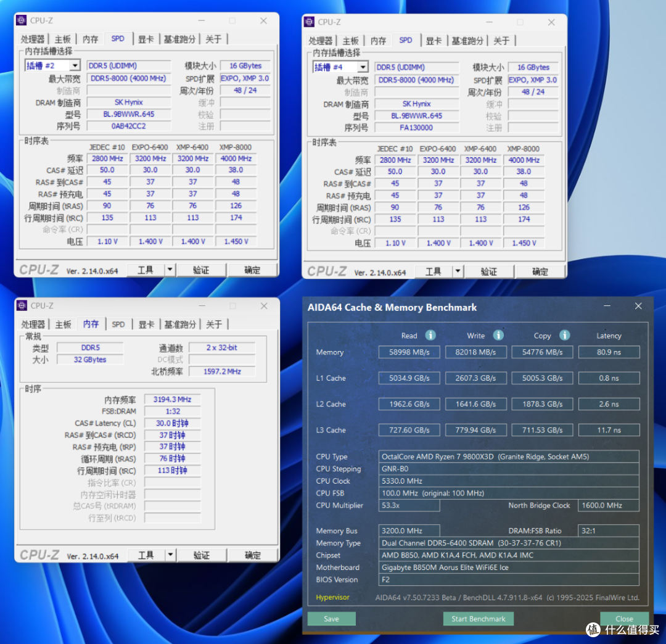The width and height of the screenshot is (666, 644).
Task: Click Memory Latency value 80.9 ns
Action: click(609, 352)
